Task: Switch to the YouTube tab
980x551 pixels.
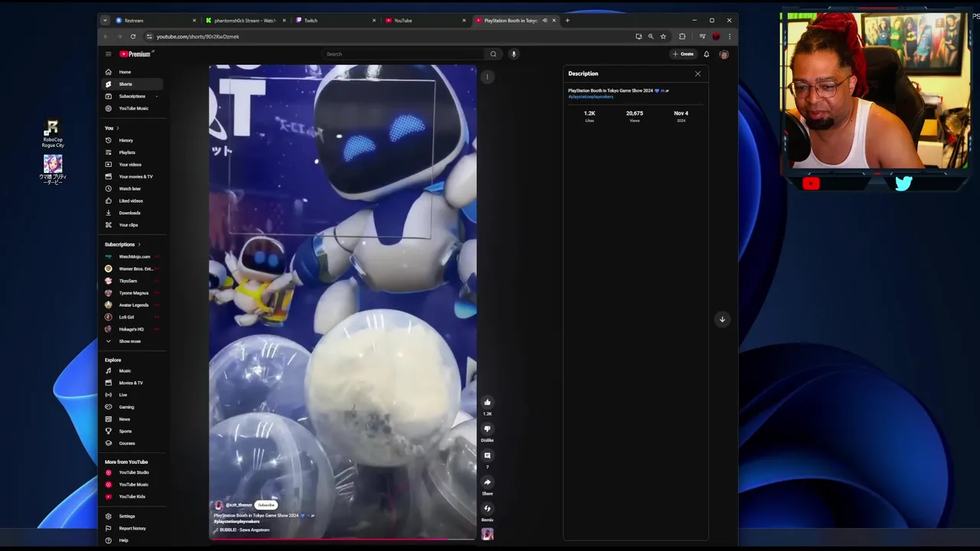Action: pos(425,21)
